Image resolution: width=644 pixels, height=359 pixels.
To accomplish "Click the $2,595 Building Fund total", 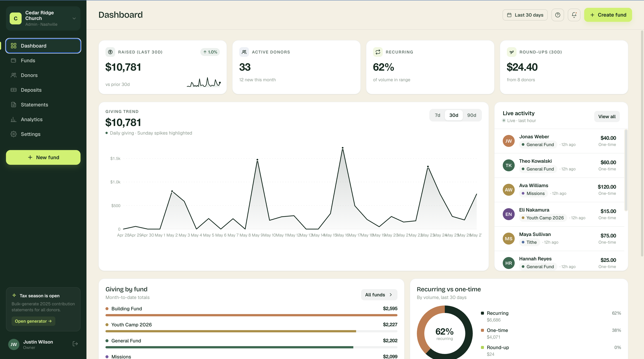I will pos(390,308).
